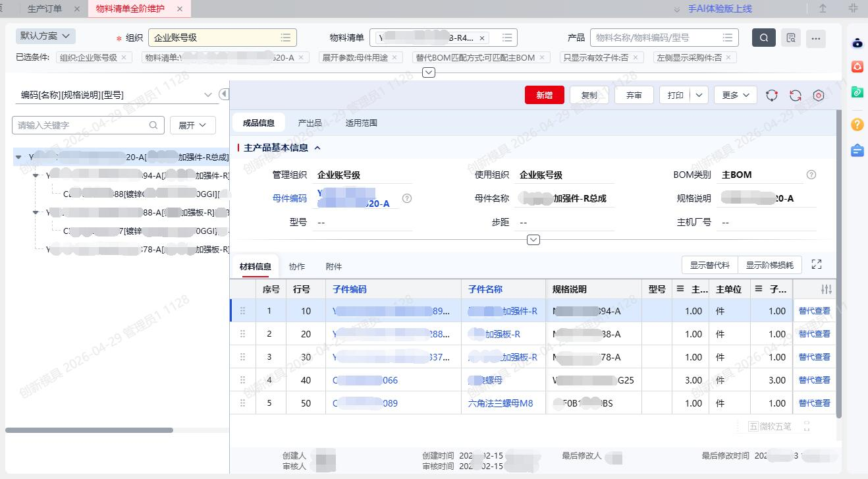Open the three-dots more options button
The width and height of the screenshot is (868, 479).
[815, 38]
